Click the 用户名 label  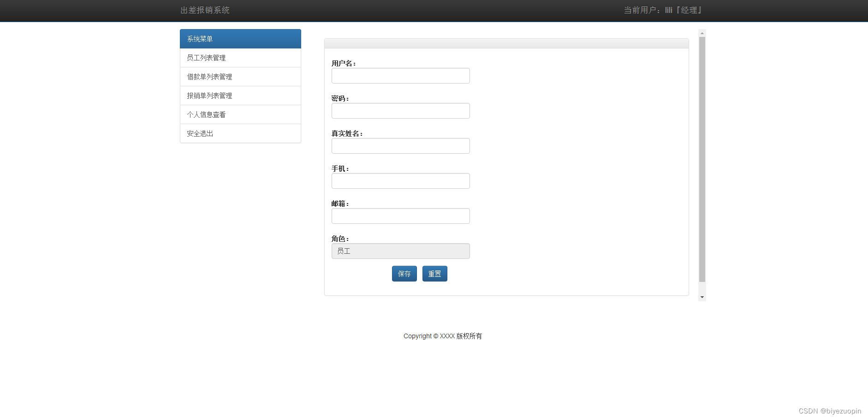(x=344, y=63)
